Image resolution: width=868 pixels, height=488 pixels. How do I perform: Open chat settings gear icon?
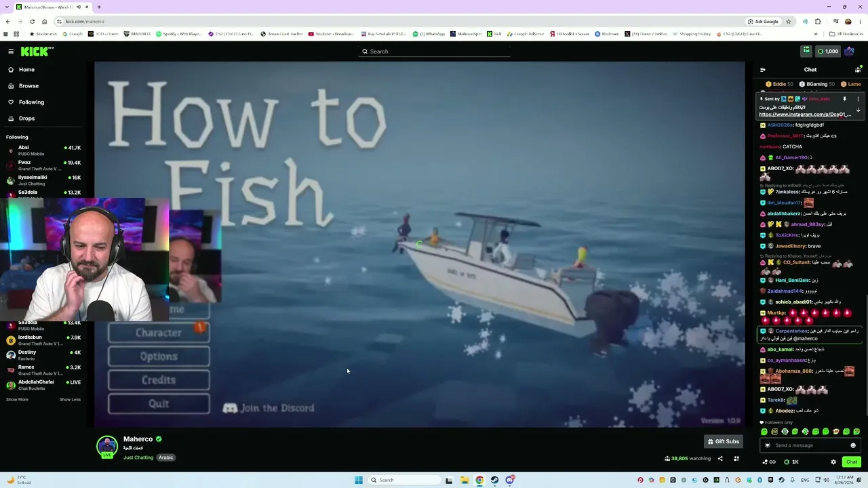click(833, 462)
